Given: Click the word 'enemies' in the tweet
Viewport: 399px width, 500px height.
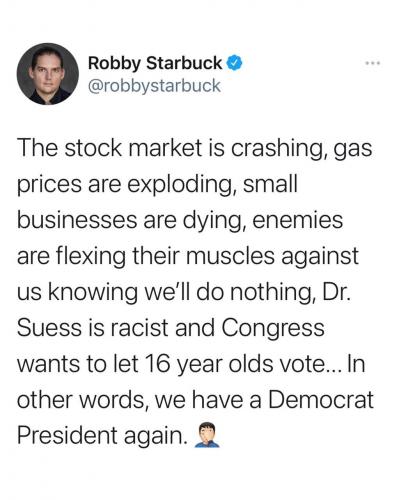Looking at the screenshot, I should (298, 220).
